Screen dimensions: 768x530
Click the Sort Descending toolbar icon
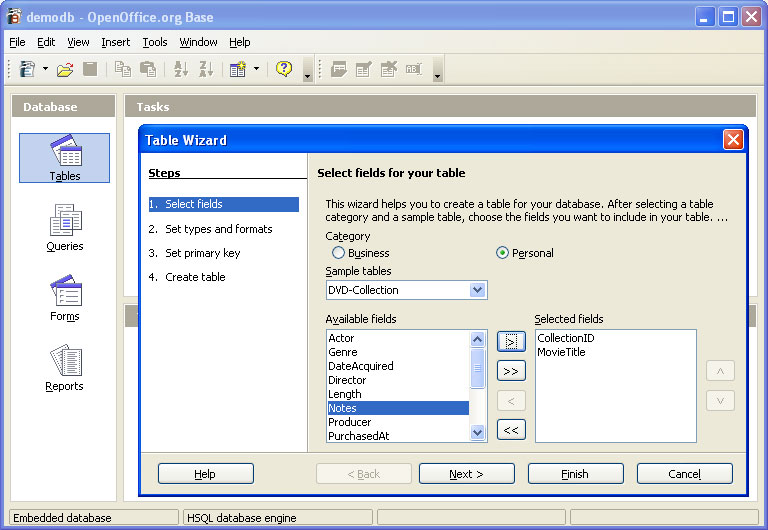(207, 69)
